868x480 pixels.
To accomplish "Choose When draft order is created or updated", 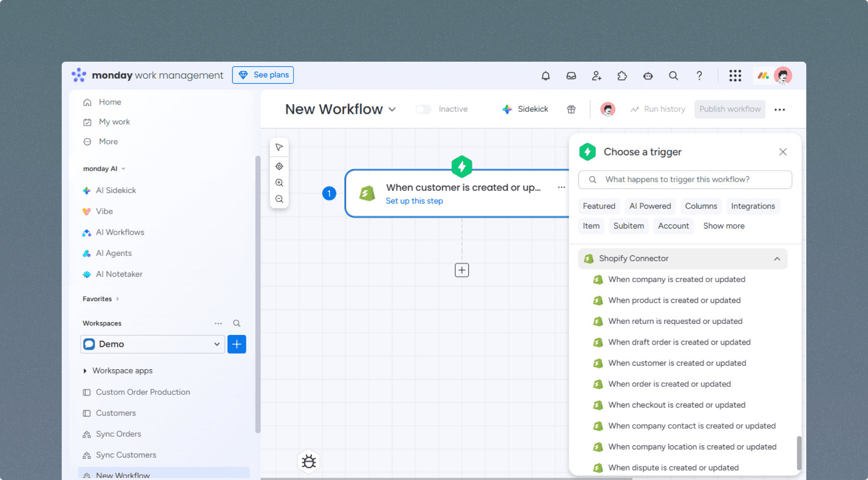I will tap(679, 342).
